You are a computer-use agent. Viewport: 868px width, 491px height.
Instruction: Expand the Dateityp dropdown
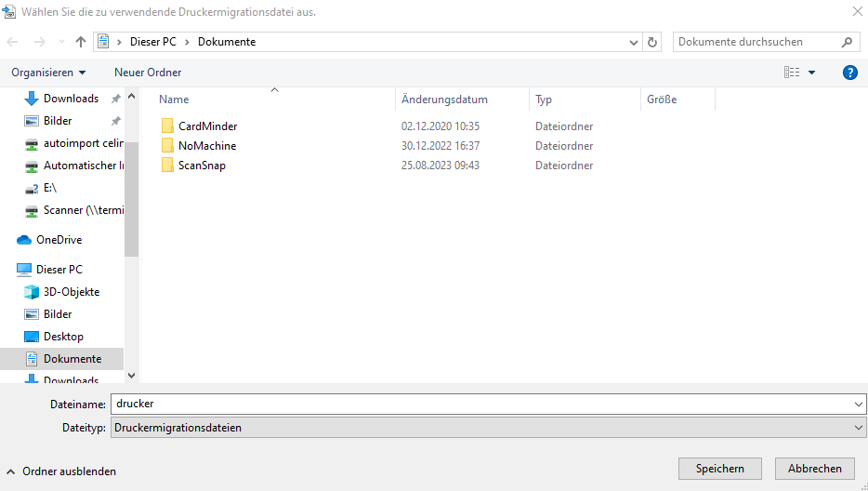pos(857,427)
